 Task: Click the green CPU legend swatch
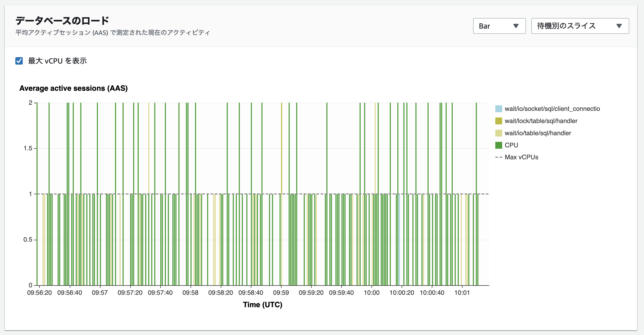[498, 145]
